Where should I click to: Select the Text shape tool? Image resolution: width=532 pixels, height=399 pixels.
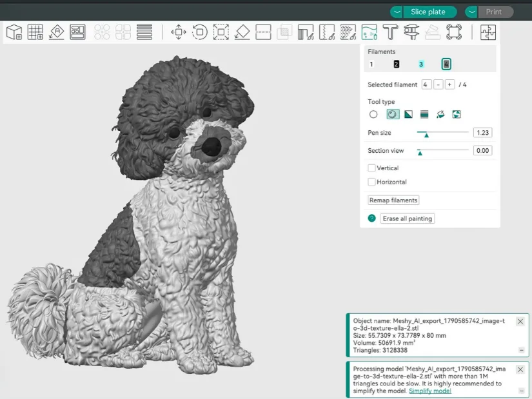[390, 32]
